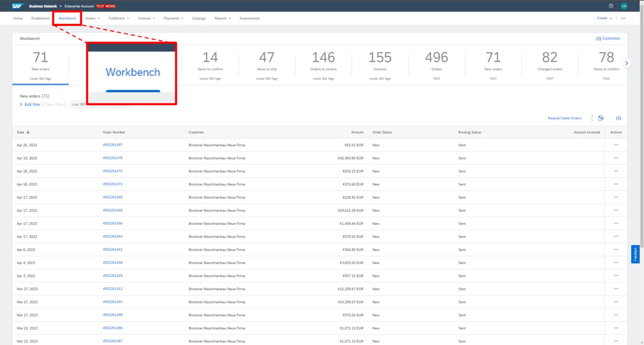This screenshot has height=345, width=644.
Task: Select the 47 Items to ship tile
Action: tap(267, 65)
